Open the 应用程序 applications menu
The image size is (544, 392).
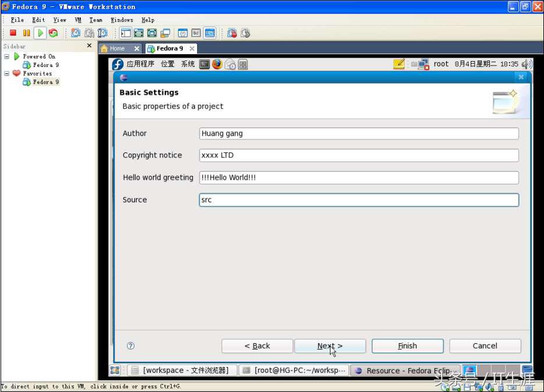(x=140, y=64)
